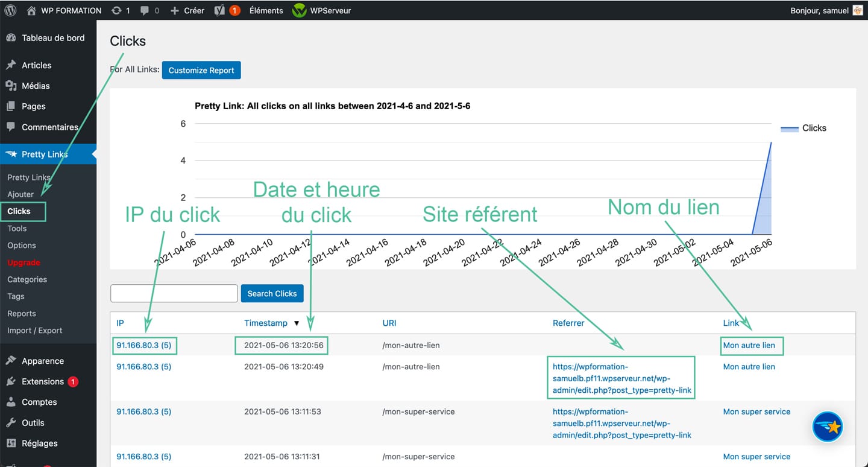
Task: Click inside the clicks search field
Action: pyautogui.click(x=174, y=293)
